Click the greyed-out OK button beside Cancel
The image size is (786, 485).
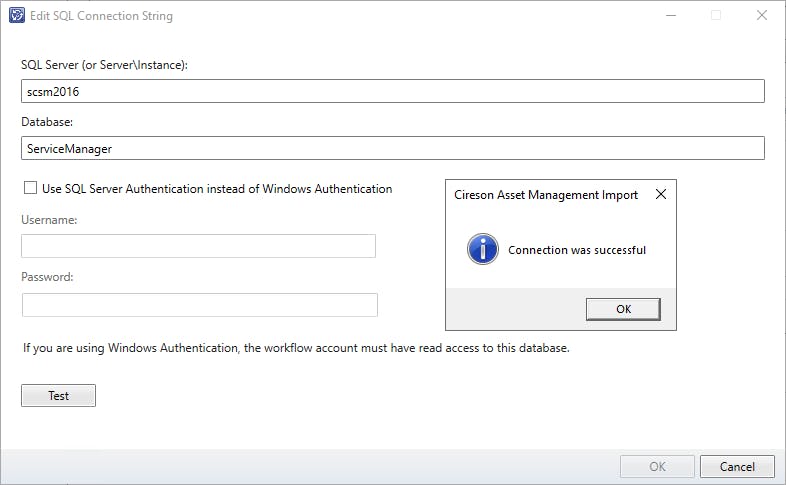(x=657, y=466)
